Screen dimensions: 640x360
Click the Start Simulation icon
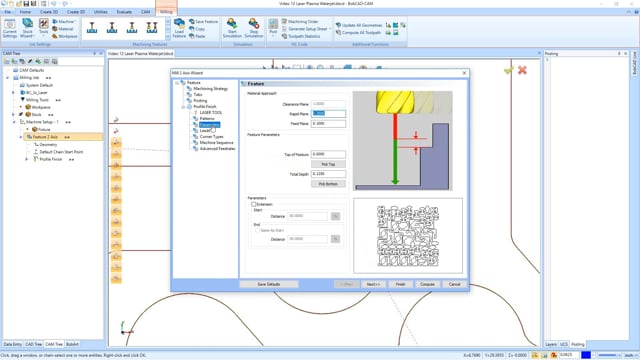tap(232, 28)
